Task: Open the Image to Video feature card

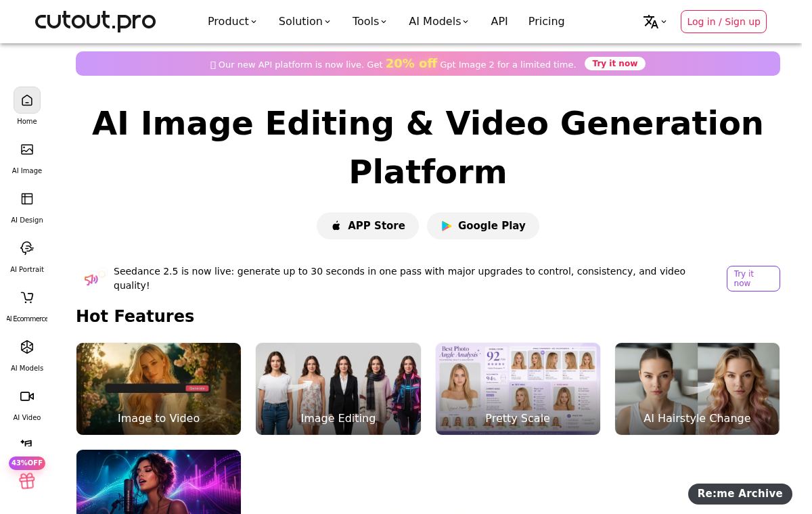Action: click(158, 389)
